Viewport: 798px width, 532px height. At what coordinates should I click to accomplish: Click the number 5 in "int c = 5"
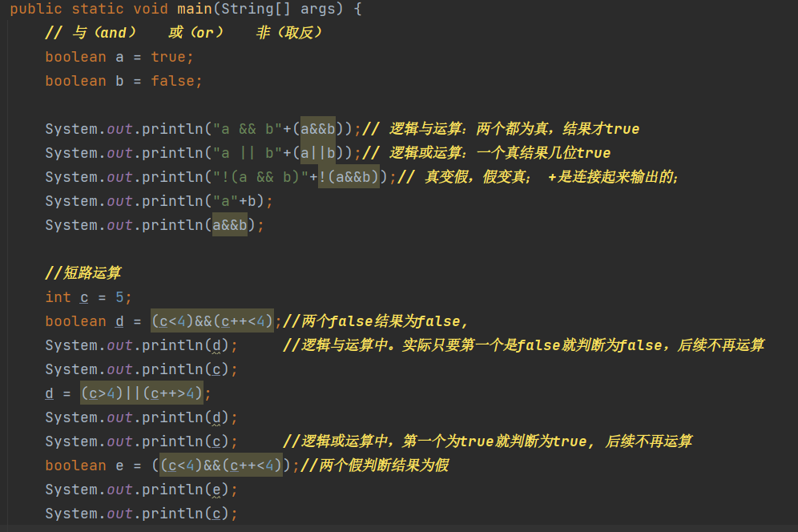(119, 297)
